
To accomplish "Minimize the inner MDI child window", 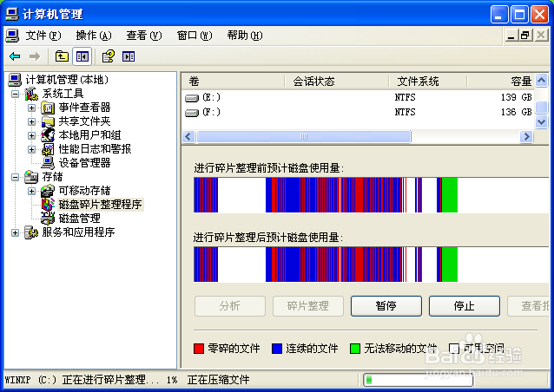I will (x=511, y=36).
